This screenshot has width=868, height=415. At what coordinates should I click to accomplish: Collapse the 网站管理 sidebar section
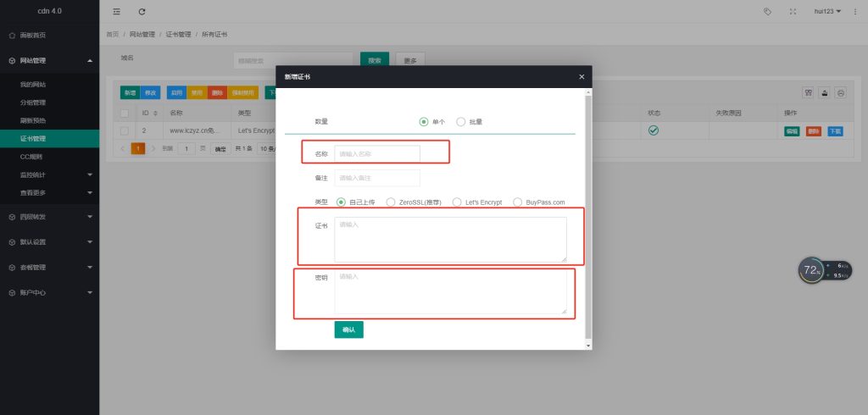[x=49, y=61]
